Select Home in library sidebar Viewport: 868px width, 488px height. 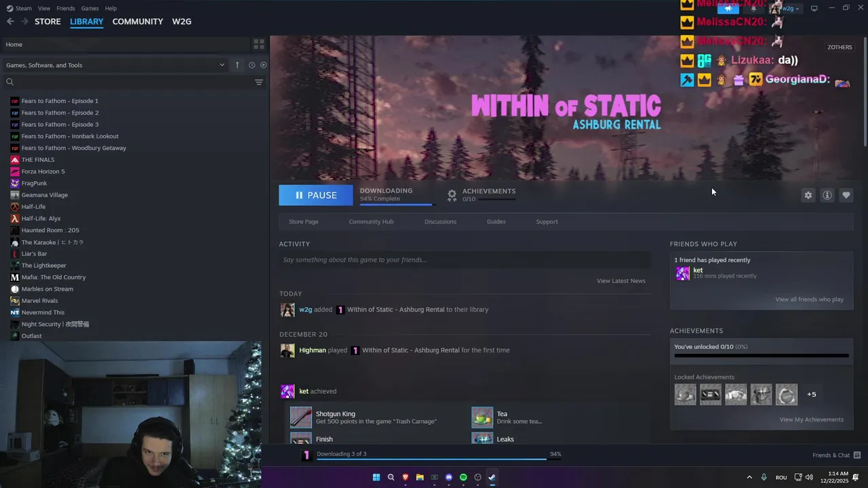tap(125, 44)
